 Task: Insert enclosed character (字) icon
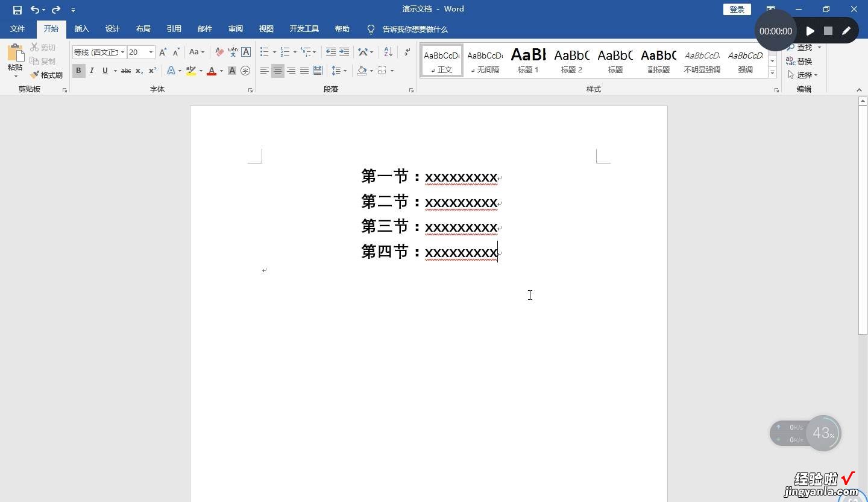pyautogui.click(x=245, y=71)
